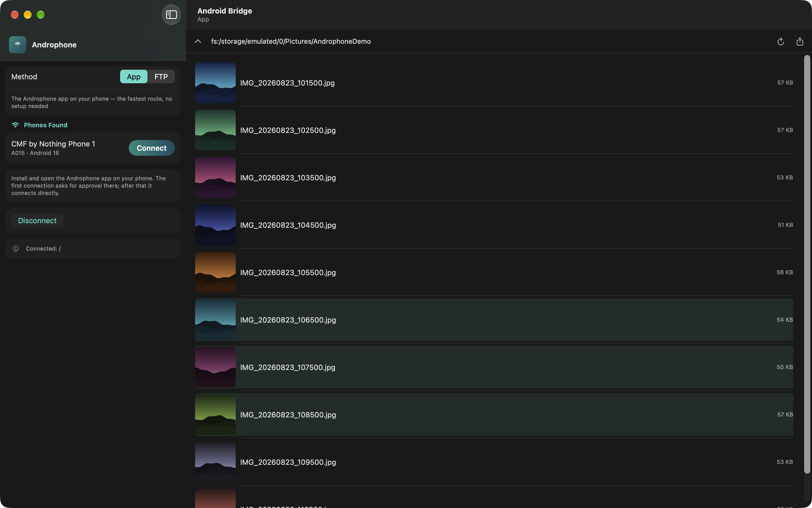Image resolution: width=812 pixels, height=508 pixels.
Task: Open thumbnail of IMG_20260823_106500.jpg
Action: pyautogui.click(x=215, y=319)
